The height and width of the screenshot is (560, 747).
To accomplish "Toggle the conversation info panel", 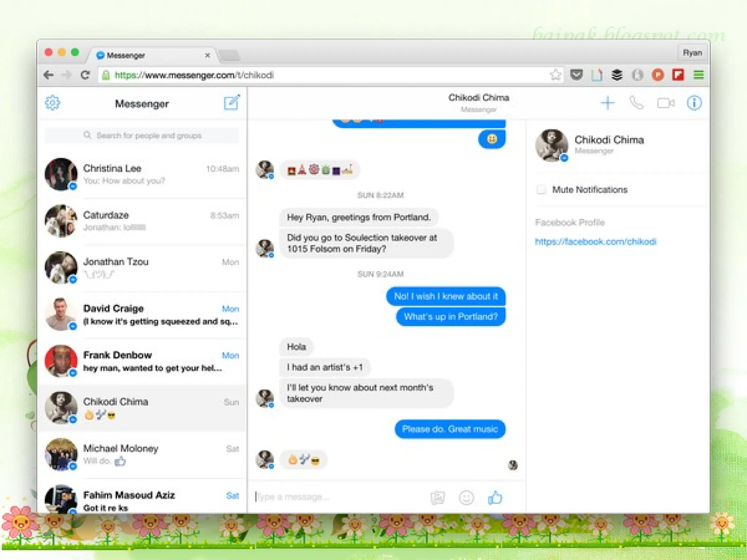I will click(x=694, y=103).
